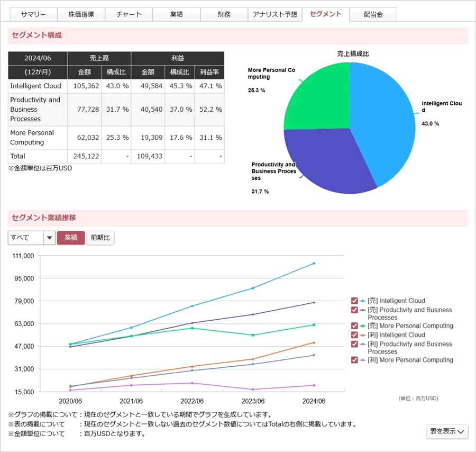Click the More Personal Computing sales 2023/06 point
476x452 pixels.
(253, 335)
